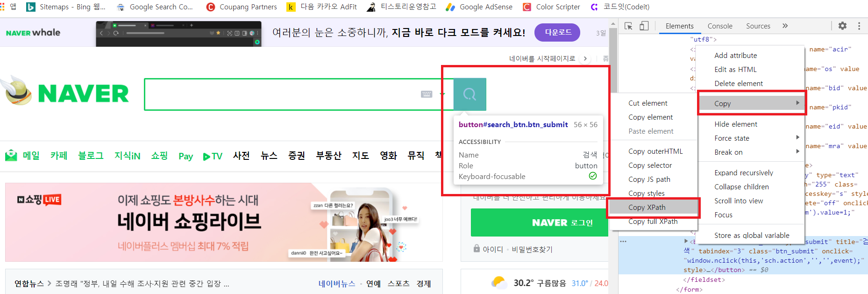Show more DevTools tabs chevron
This screenshot has height=294, width=868.
coord(785,26)
